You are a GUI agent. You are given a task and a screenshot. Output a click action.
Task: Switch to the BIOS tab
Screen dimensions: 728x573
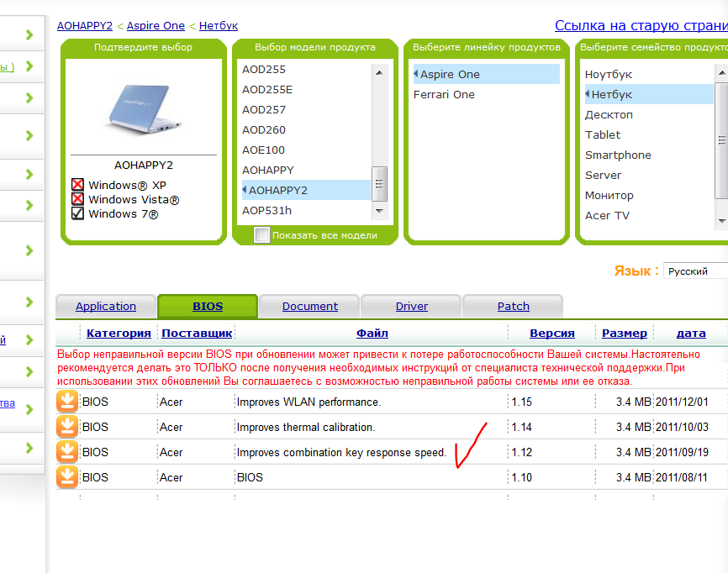point(208,306)
